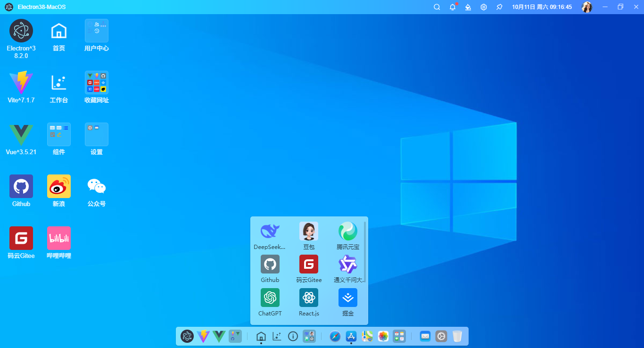Viewport: 644px width, 348px height.
Task: Expand the 收藏网址 desktop folder
Action: 97,83
